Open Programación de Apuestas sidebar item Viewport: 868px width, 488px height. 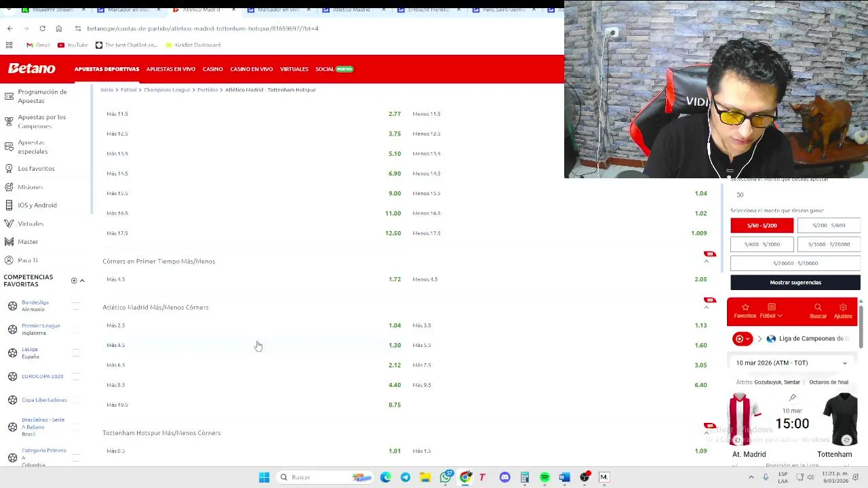tap(43, 96)
